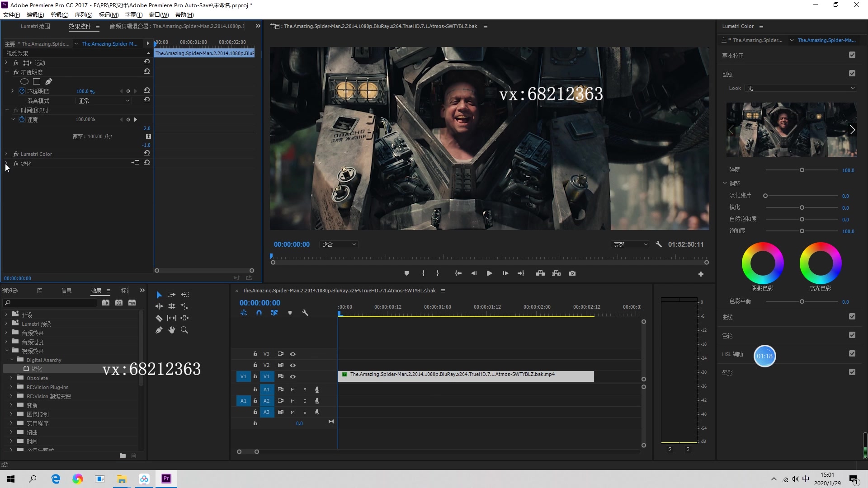Collapse the 调整 adjustments section
Viewport: 868px width, 488px height.
click(725, 183)
